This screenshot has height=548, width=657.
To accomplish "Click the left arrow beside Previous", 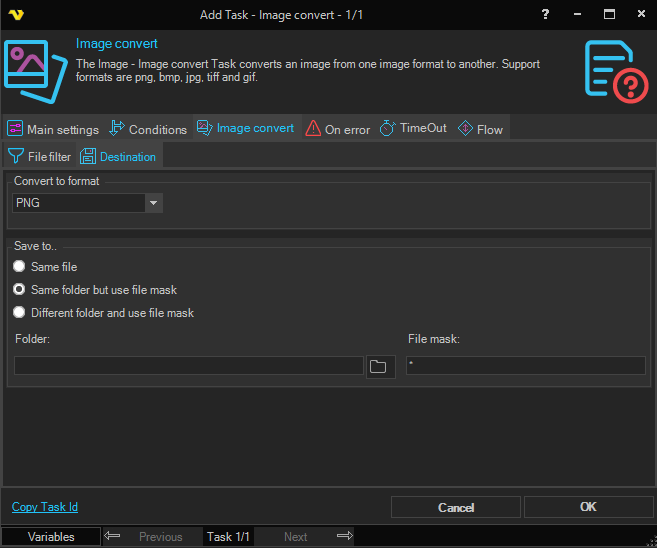I will tap(112, 537).
